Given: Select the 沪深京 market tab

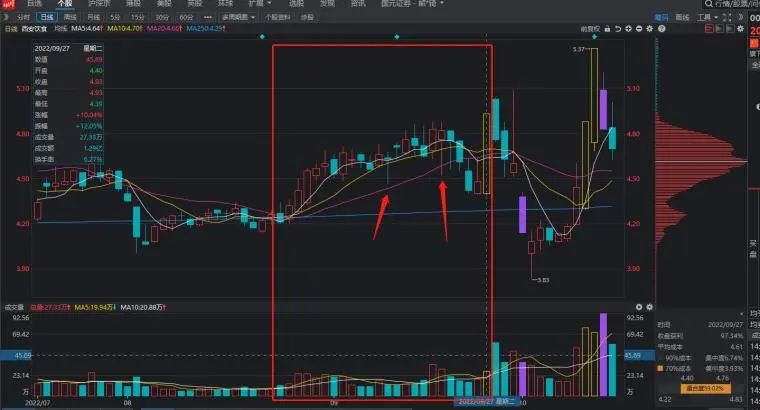Looking at the screenshot, I should click(99, 5).
